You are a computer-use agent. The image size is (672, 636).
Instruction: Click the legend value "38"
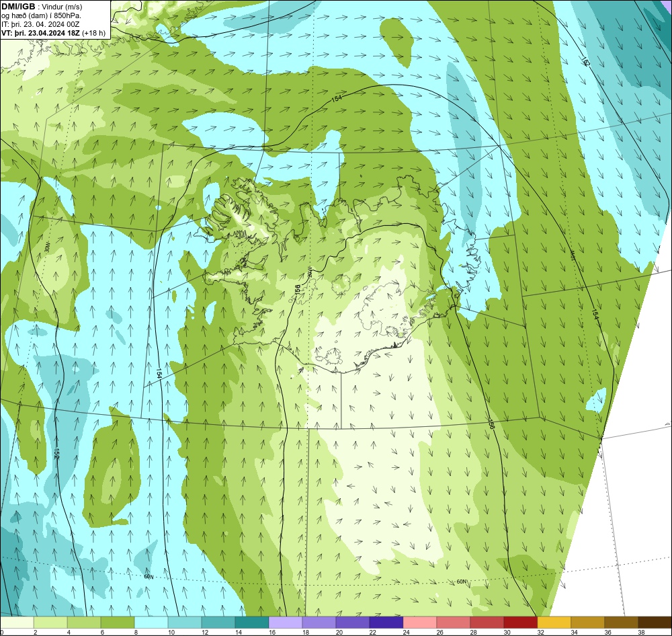(x=642, y=632)
